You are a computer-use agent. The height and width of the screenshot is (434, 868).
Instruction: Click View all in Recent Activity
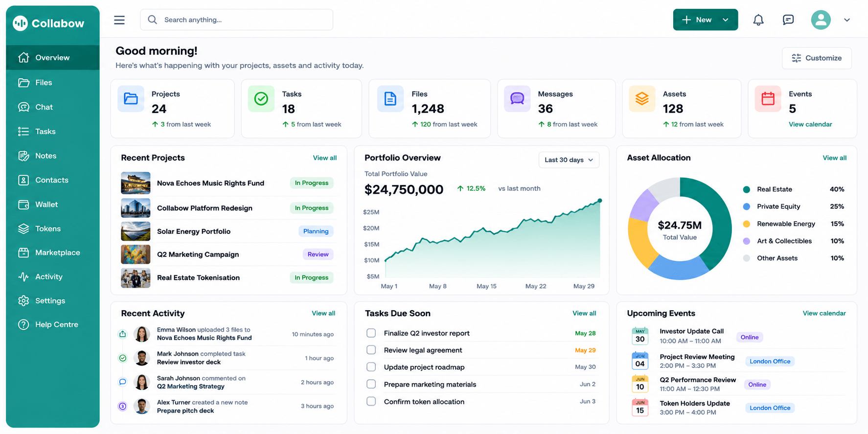(x=323, y=313)
